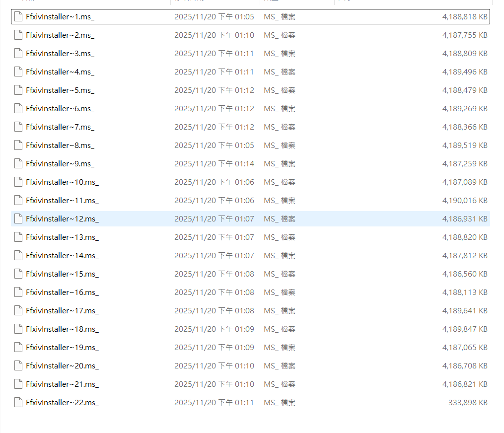The image size is (504, 433).
Task: Click the size value 4,189,496 KB
Action: (x=465, y=72)
